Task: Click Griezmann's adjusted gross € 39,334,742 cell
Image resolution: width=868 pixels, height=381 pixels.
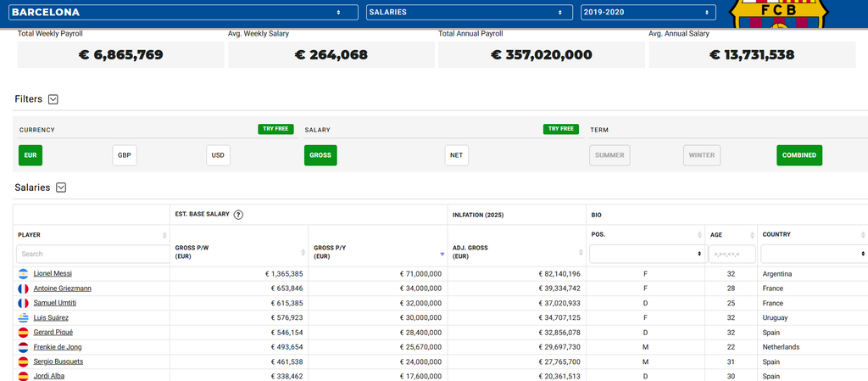Action: [516, 289]
